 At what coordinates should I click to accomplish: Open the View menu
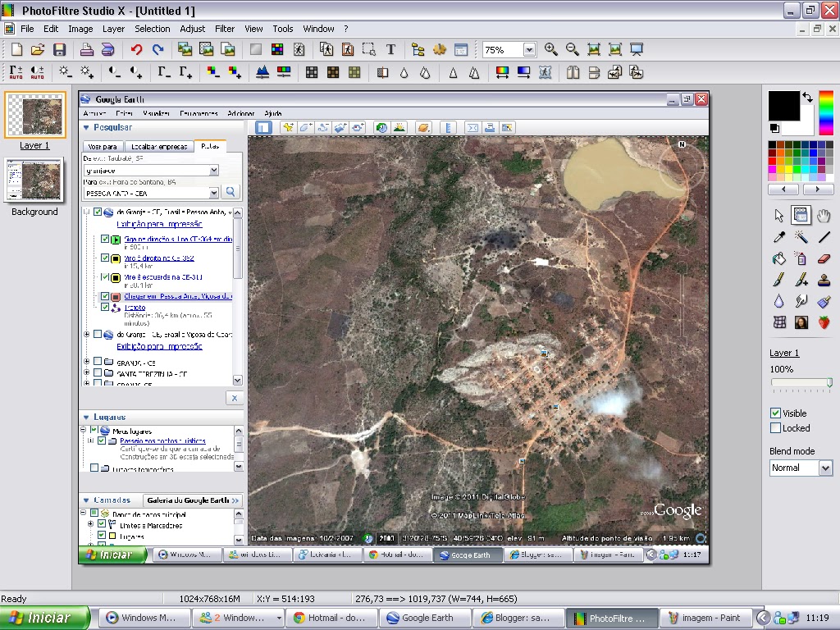coord(253,29)
